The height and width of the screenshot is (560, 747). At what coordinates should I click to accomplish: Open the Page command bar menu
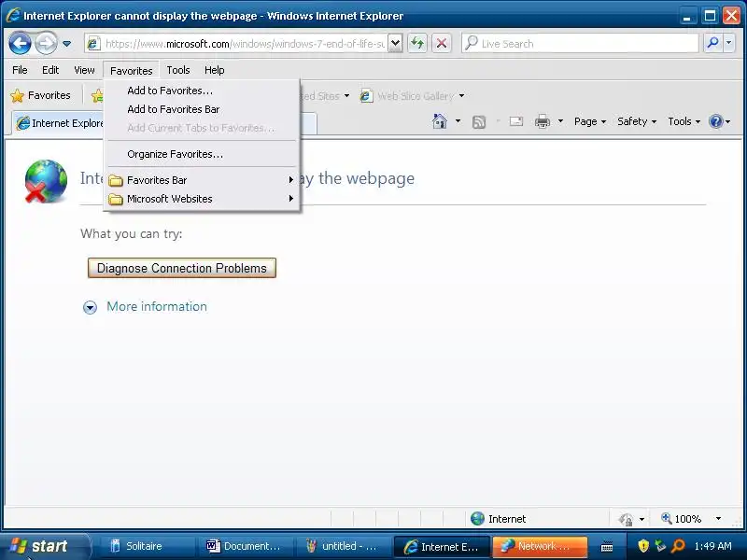tap(590, 121)
